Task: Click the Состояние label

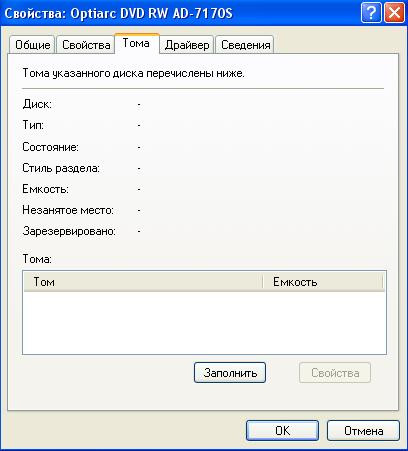Action: [x=50, y=147]
